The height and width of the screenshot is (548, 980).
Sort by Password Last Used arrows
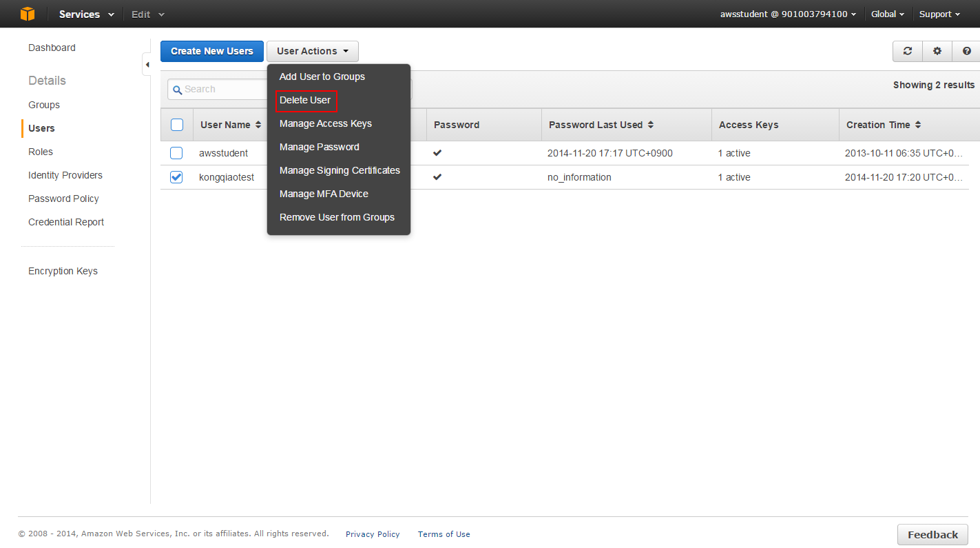(x=651, y=125)
